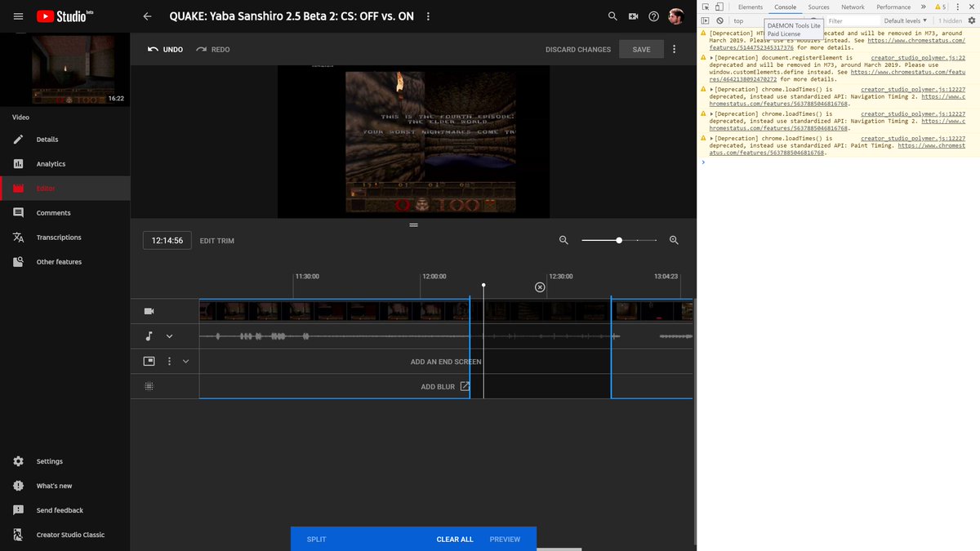Click ADD BLUR
Viewport: 980px width, 551px height.
(x=445, y=386)
